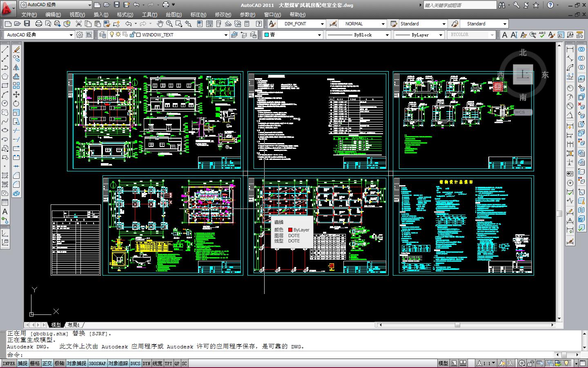Activate the Pan hand tool
Image resolution: width=588 pixels, height=368 pixels.
[160, 24]
